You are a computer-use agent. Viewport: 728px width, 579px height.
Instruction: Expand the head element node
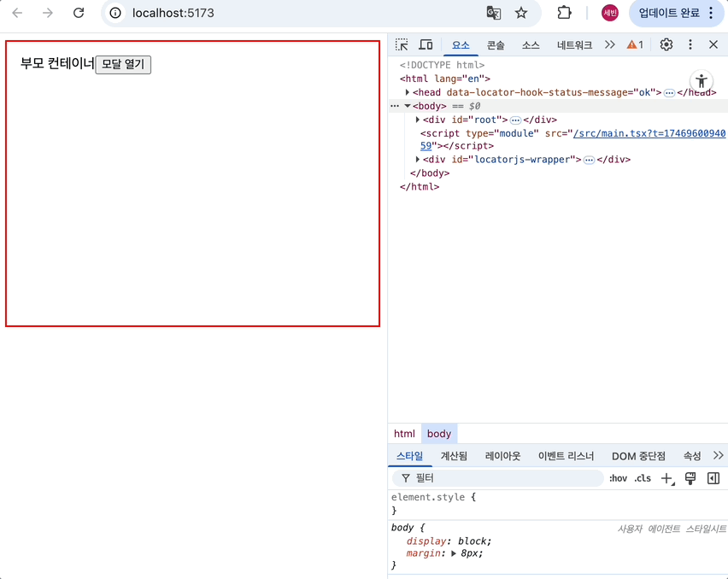(x=408, y=92)
